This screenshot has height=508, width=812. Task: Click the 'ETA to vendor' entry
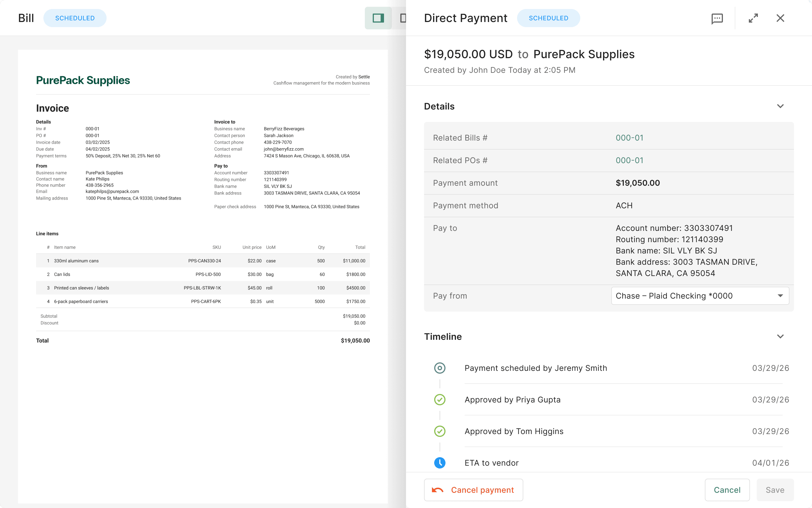point(491,463)
